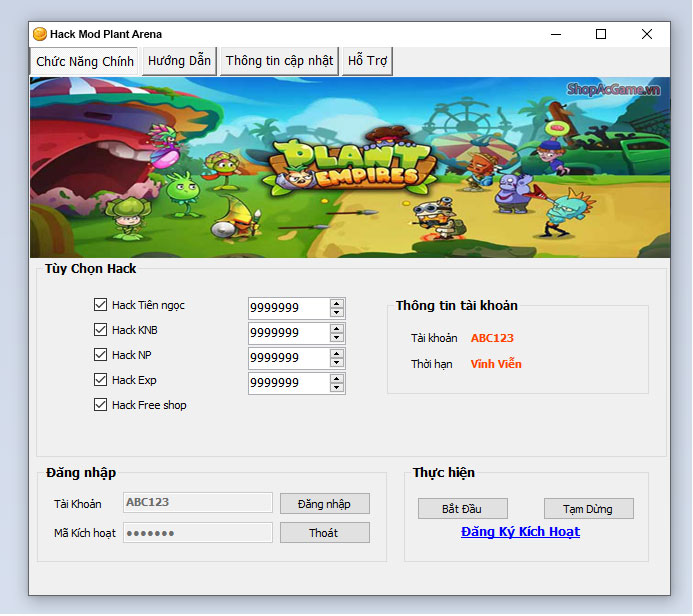Maximize the Hack Mod Plant Arena window
This screenshot has width=693, height=616.
[x=601, y=34]
